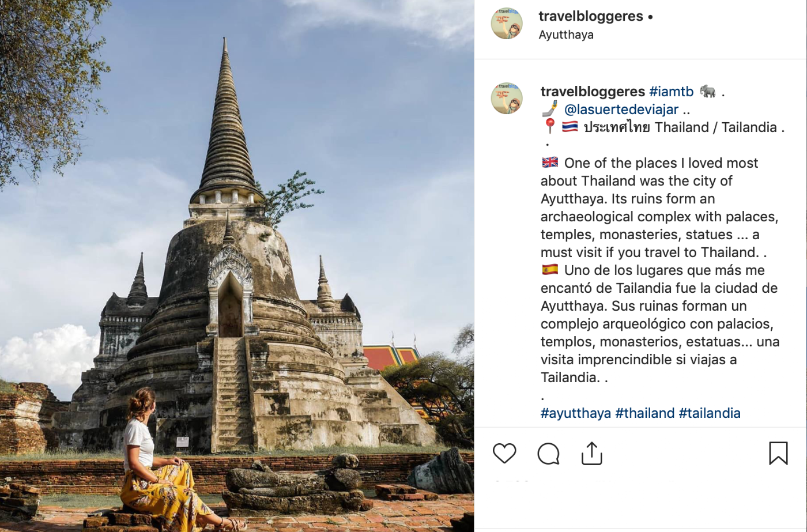Screen dimensions: 807x532
Task: Save the post with the bookmark icon
Action: [778, 454]
